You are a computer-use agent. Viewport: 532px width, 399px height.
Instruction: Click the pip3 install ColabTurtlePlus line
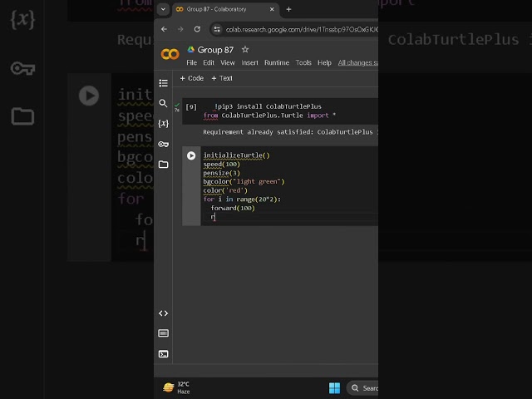pyautogui.click(x=268, y=106)
